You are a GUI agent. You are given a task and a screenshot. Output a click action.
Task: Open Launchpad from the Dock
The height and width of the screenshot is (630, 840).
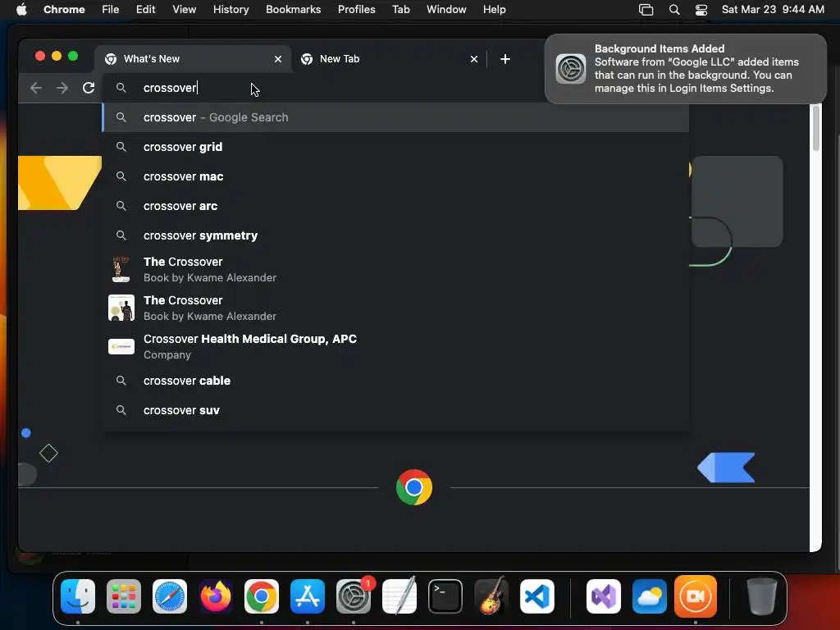click(x=124, y=596)
